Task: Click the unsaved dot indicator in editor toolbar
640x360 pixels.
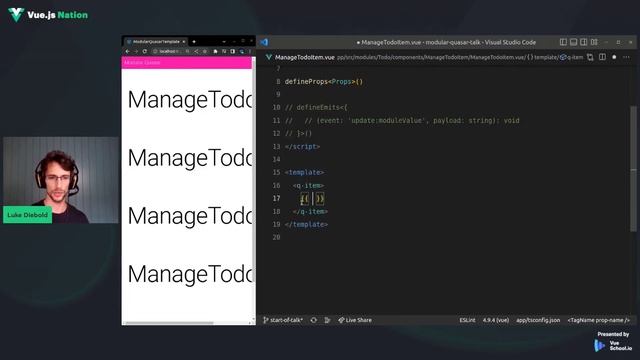Action: point(614,57)
